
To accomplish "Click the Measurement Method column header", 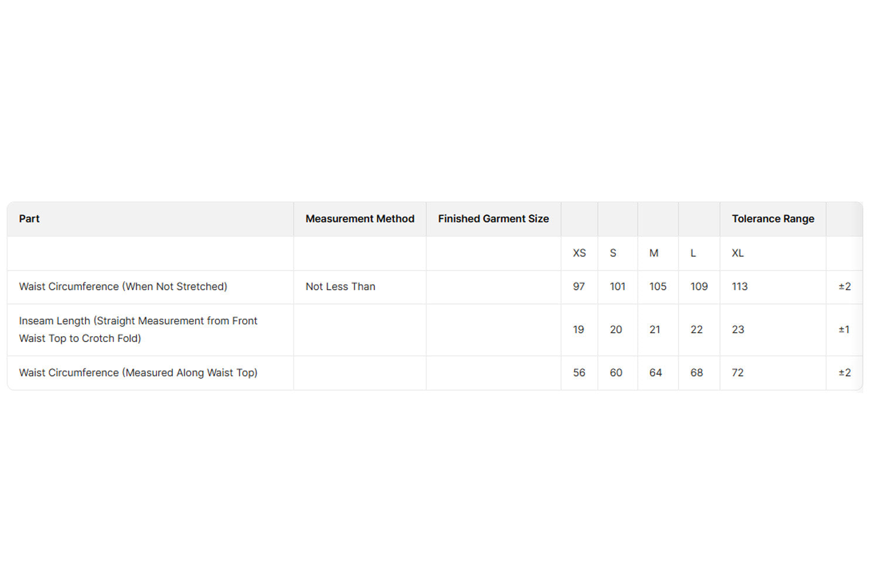I will click(x=359, y=219).
